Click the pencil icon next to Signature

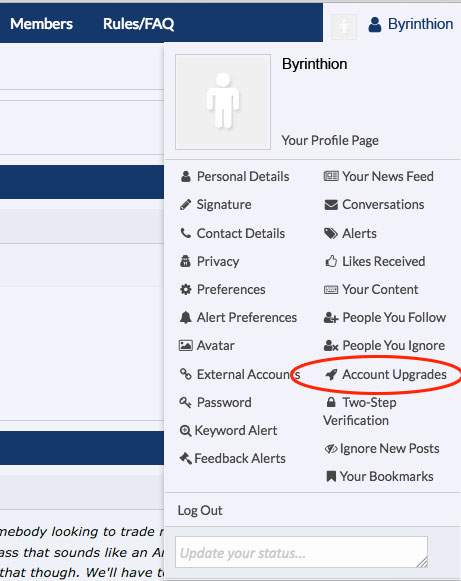point(186,205)
